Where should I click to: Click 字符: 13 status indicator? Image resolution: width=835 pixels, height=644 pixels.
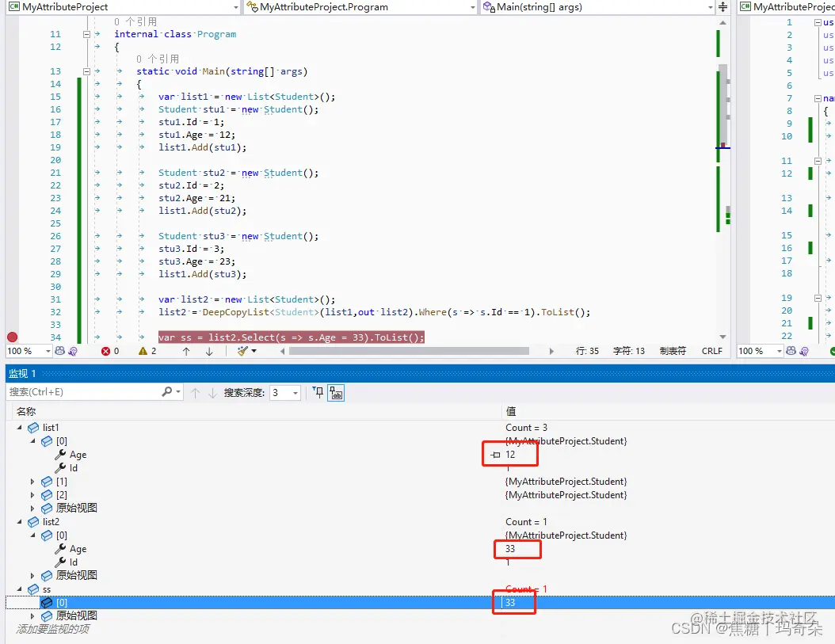point(629,351)
